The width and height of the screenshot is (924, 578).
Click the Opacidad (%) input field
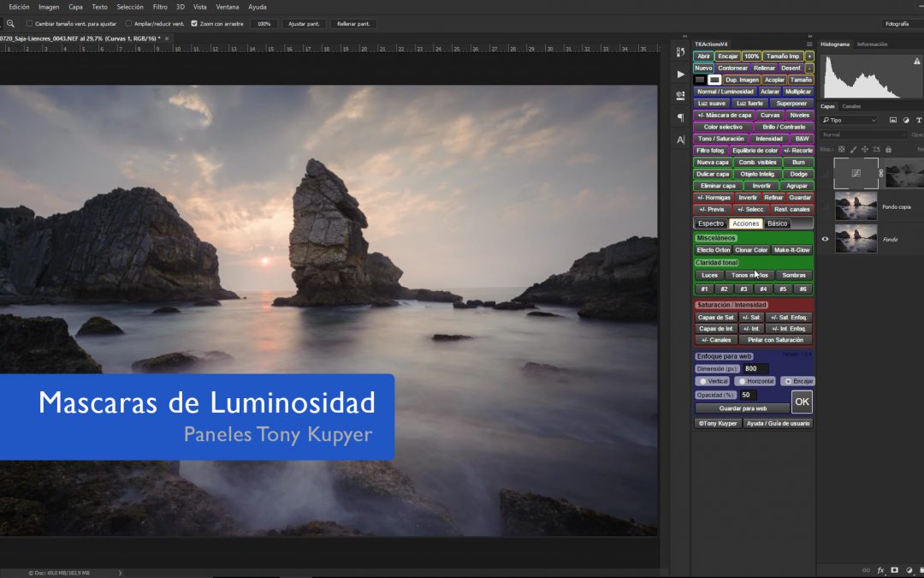pos(749,395)
